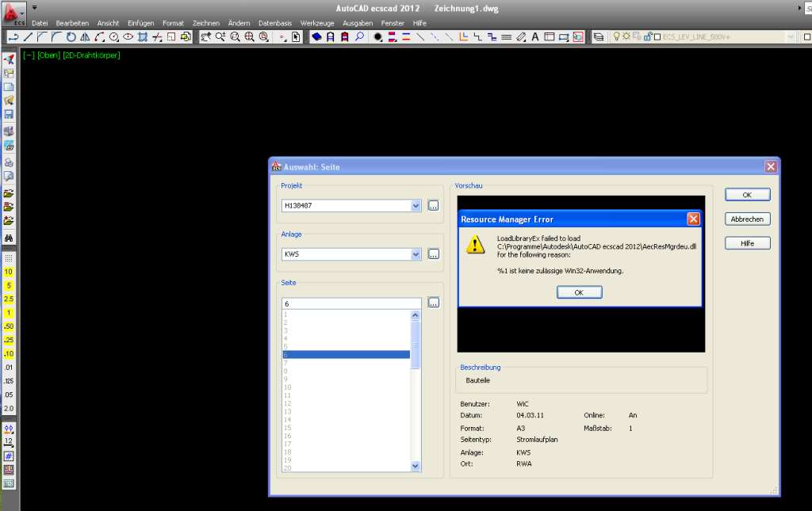Toggle the layer on/off lightbulb icon
The height and width of the screenshot is (511, 812).
(x=616, y=36)
